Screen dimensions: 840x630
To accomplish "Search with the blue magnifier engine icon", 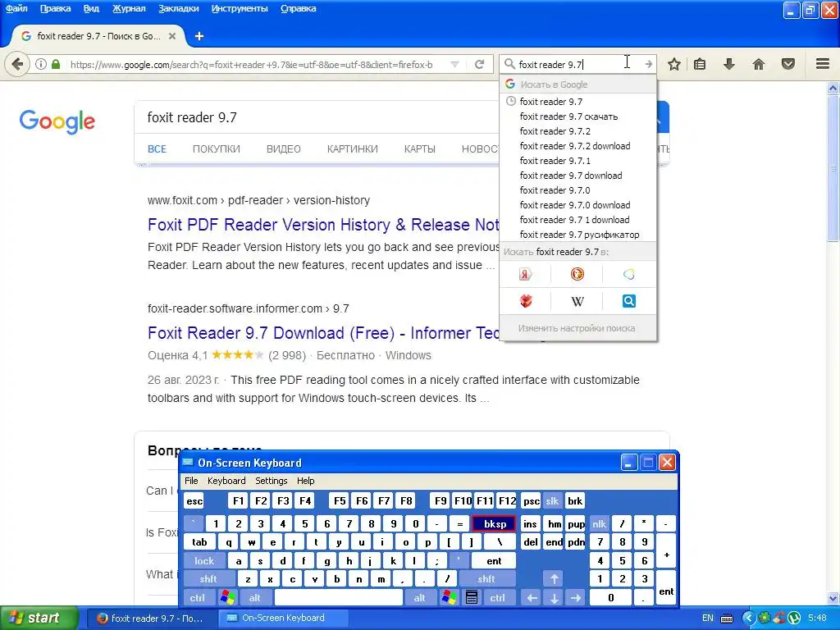I will 629,301.
